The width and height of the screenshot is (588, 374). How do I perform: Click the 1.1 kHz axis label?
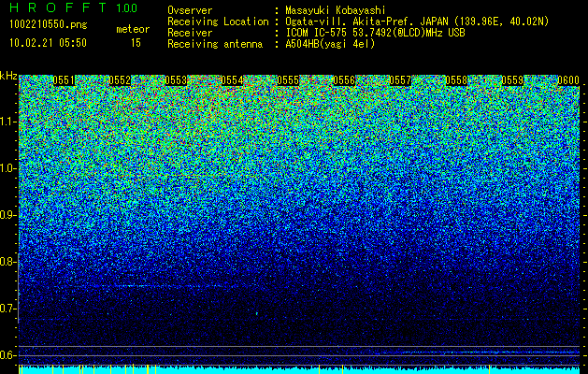(7, 122)
